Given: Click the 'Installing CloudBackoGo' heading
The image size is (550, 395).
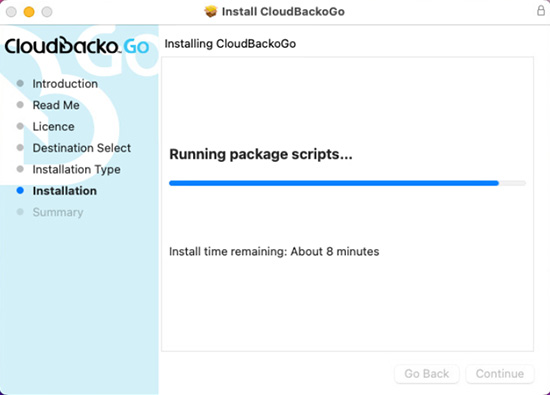Looking at the screenshot, I should (x=230, y=44).
